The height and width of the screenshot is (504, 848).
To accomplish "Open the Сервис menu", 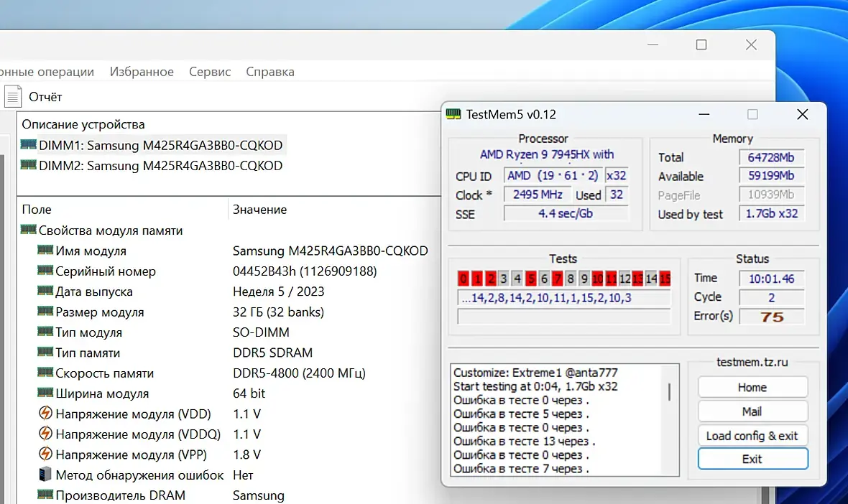I will (x=210, y=72).
